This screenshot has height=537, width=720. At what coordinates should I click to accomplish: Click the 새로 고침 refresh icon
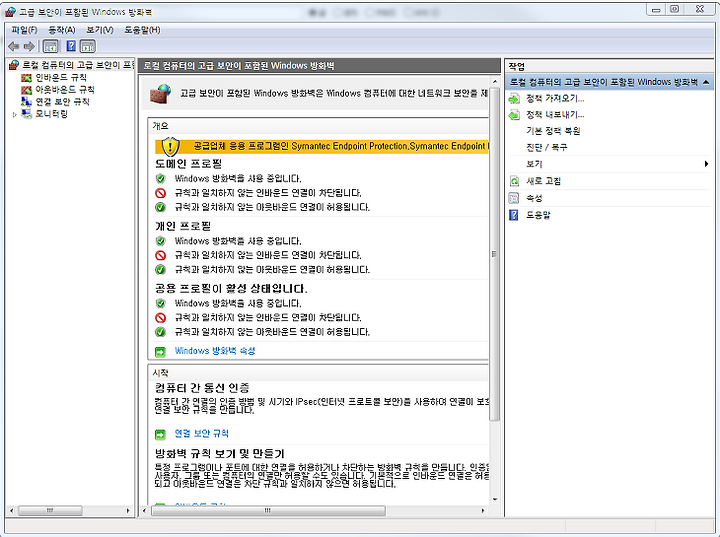(514, 181)
